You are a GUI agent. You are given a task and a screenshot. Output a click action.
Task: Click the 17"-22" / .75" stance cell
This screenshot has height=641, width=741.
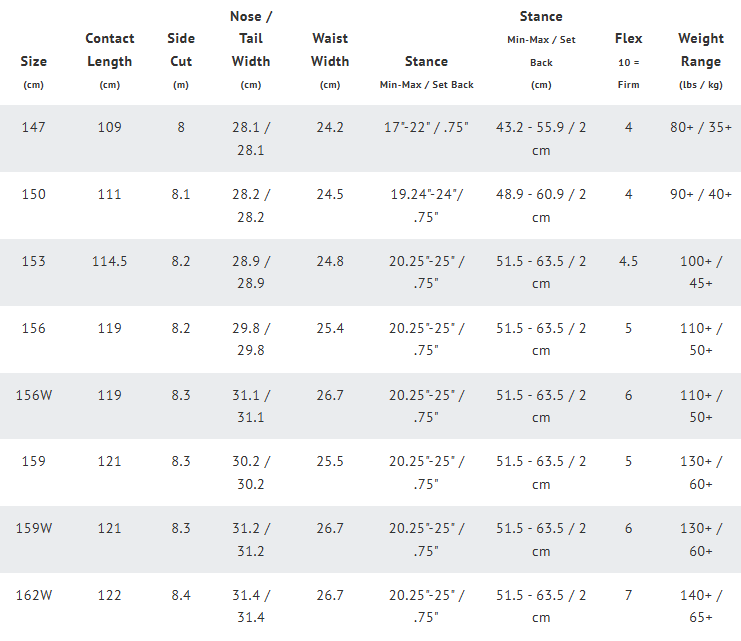pos(426,127)
